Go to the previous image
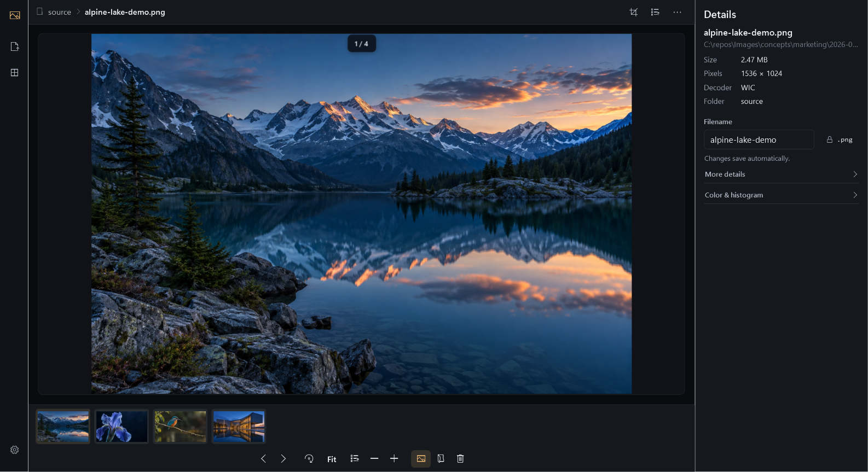Screen dimensions: 868x472 click(263, 459)
